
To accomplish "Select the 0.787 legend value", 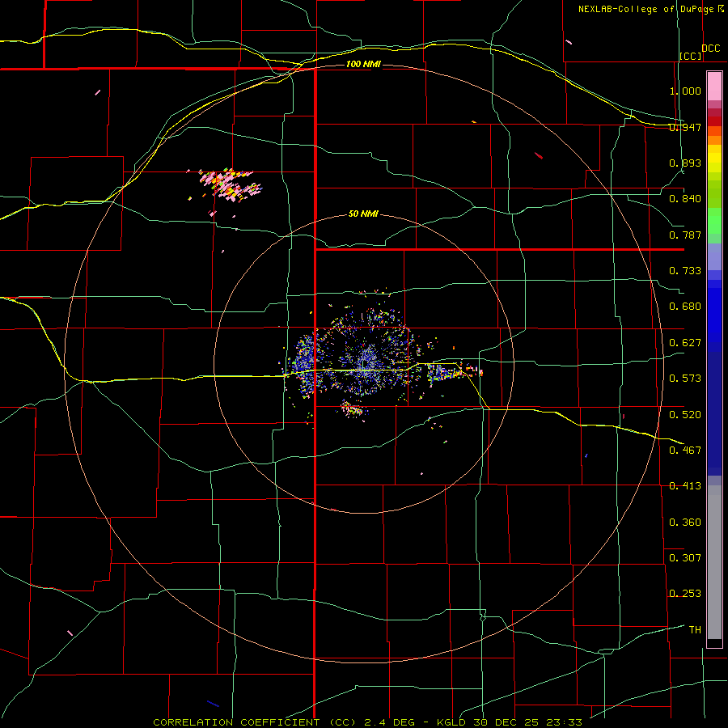I will [x=685, y=235].
